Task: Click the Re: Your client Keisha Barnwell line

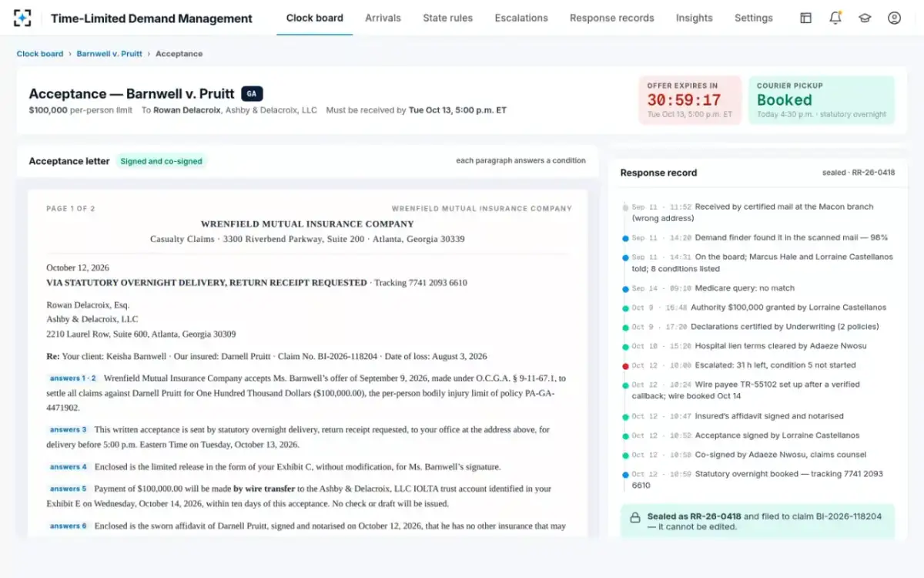Action: (x=266, y=357)
